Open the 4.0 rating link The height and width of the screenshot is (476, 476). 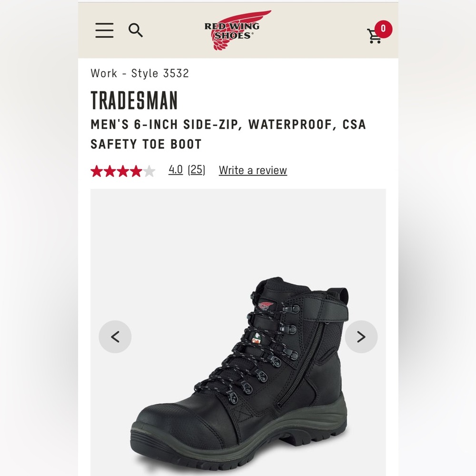coord(176,169)
